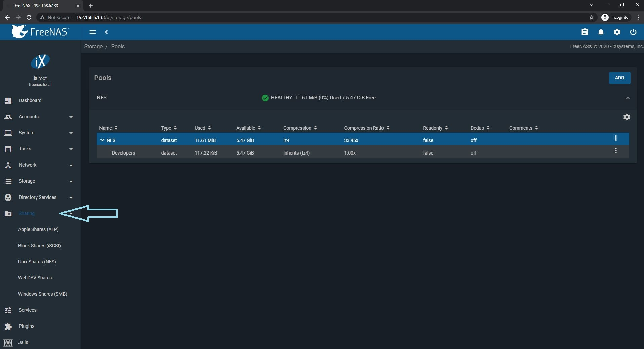This screenshot has height=349, width=644.
Task: Open the Developers dataset three-dot menu
Action: click(616, 150)
